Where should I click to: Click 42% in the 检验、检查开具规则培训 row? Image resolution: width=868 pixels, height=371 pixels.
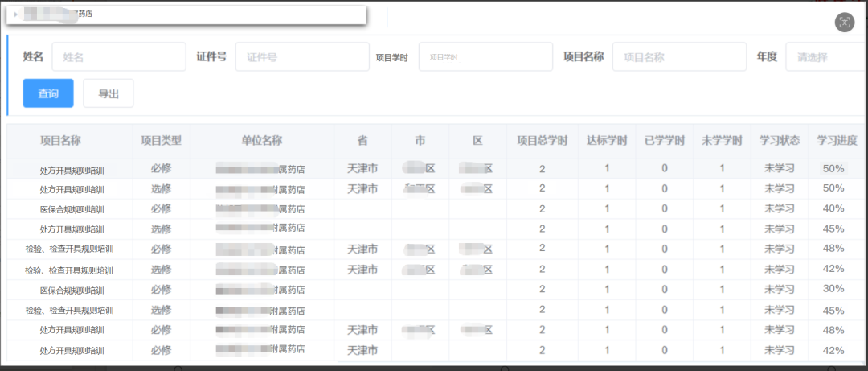833,269
